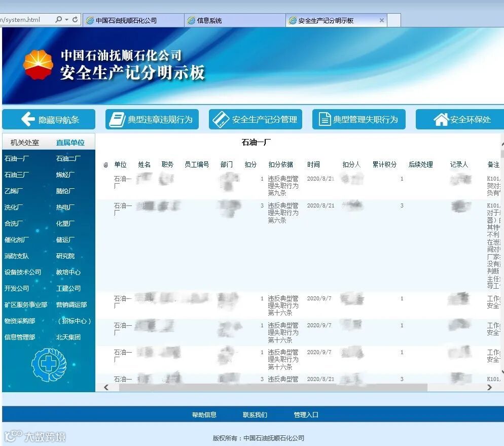Select 腈纶厂 in the unit list
The width and height of the screenshot is (504, 446).
point(65,191)
